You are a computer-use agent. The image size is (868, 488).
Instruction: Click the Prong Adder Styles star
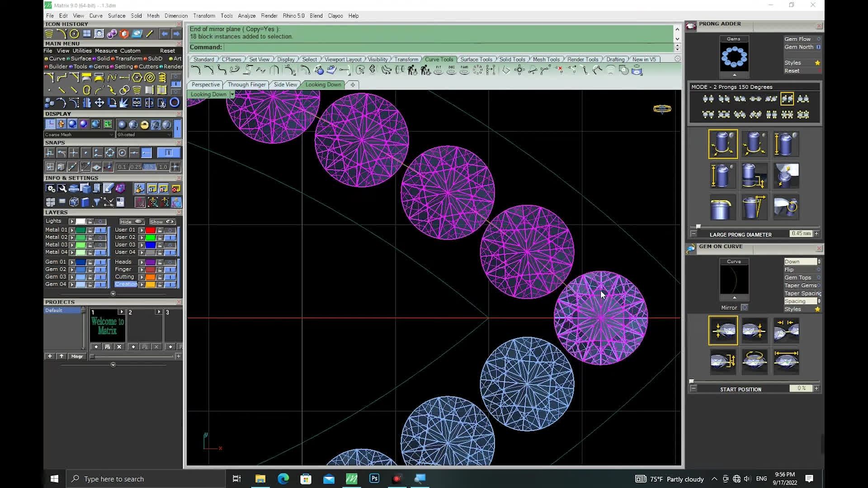pos(817,63)
